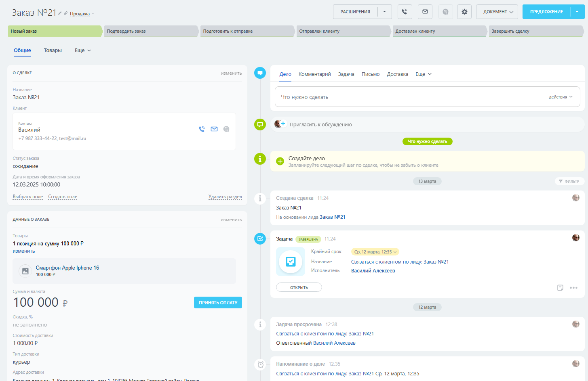Call contact Василий via phone icon
This screenshot has width=588, height=381.
click(x=202, y=129)
